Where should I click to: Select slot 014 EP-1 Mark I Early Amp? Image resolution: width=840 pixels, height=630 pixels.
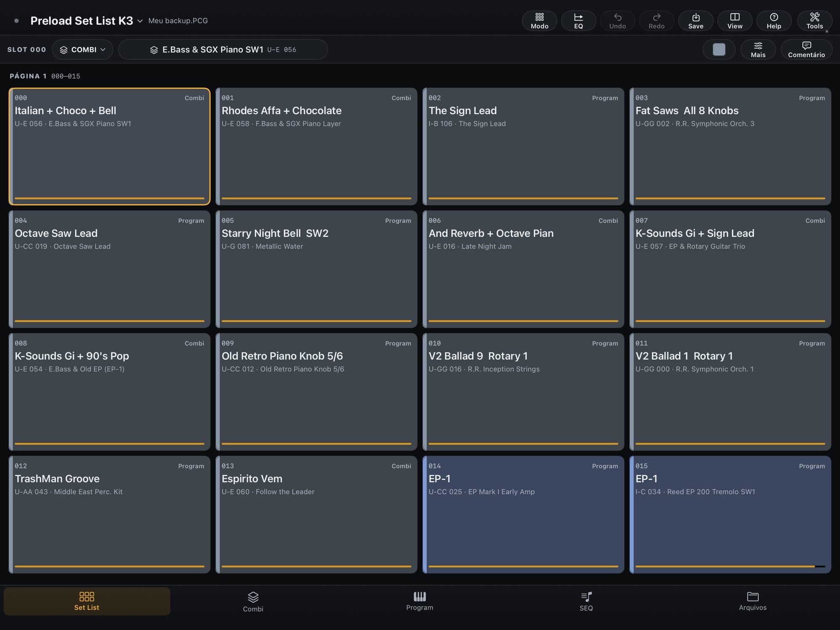click(x=523, y=514)
